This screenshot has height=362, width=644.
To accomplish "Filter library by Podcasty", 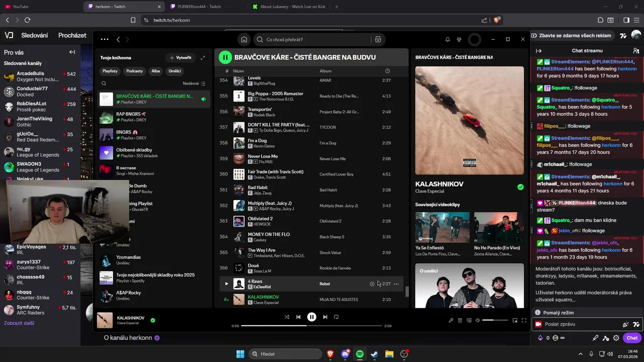I will click(134, 71).
